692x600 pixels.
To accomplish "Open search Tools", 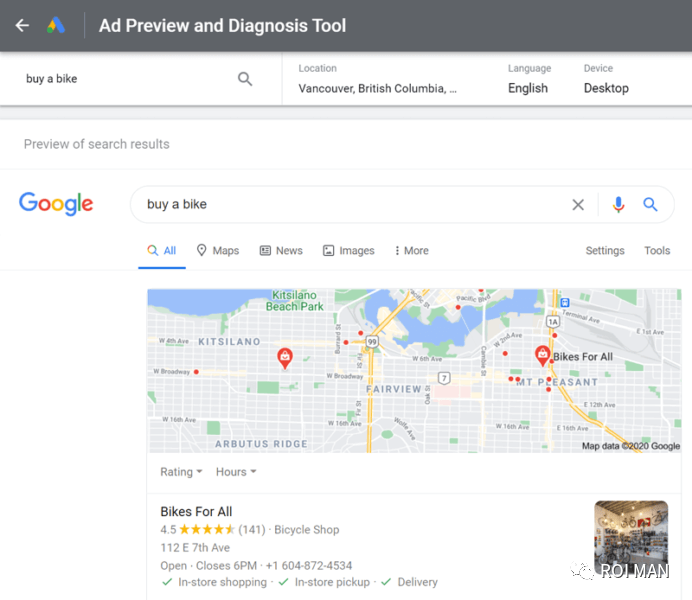I will 657,251.
